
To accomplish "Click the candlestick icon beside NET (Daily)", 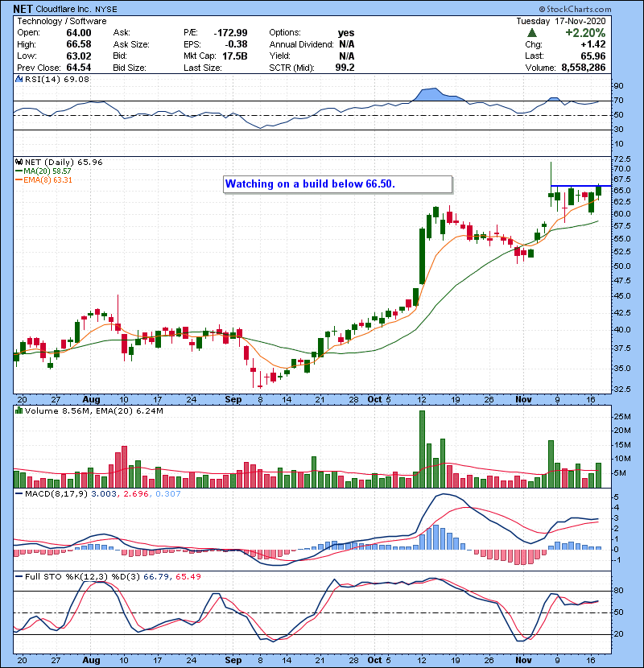I will [x=19, y=162].
